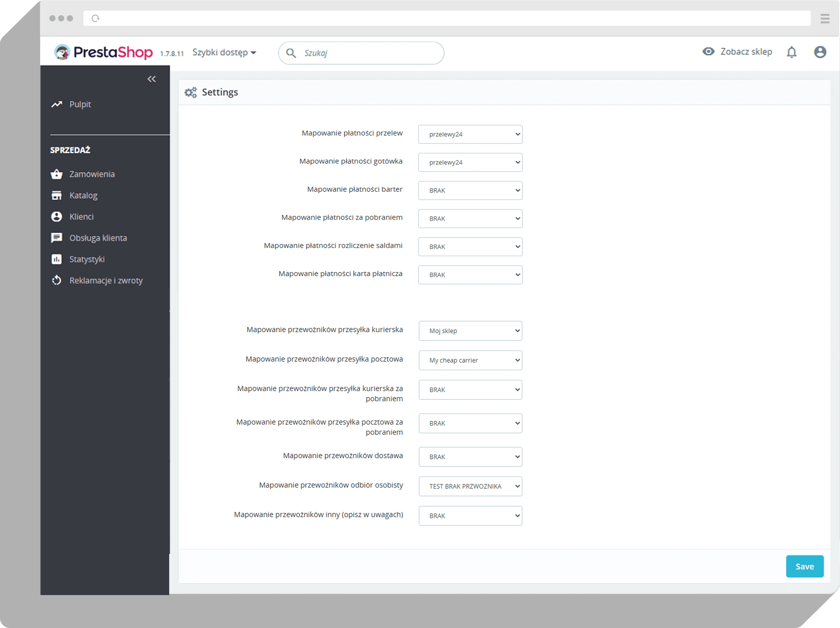Click the Katalog store icon

click(x=56, y=196)
